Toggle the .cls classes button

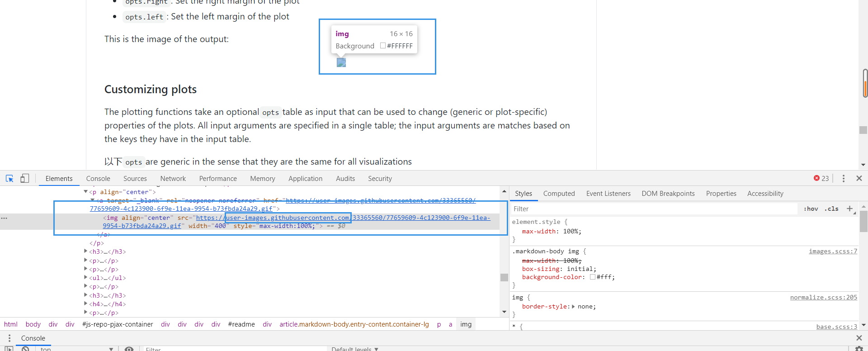click(831, 209)
